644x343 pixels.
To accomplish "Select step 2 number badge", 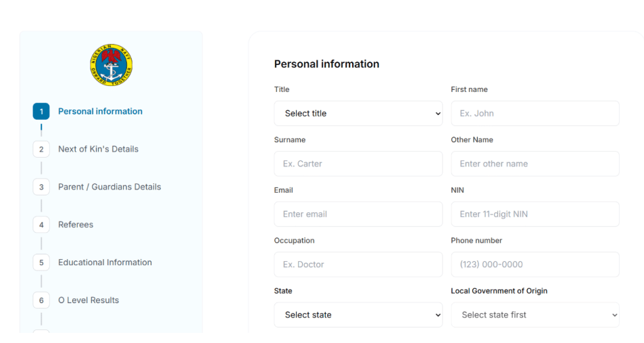I will (x=41, y=150).
